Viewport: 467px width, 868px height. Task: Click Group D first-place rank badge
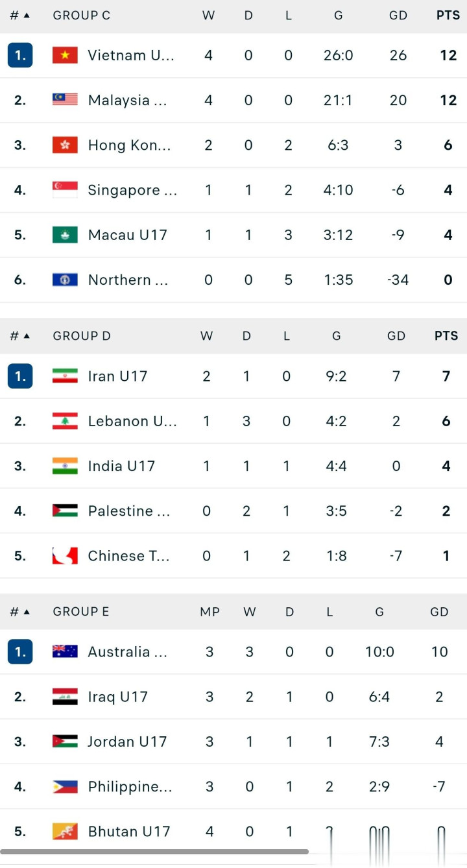pos(20,376)
